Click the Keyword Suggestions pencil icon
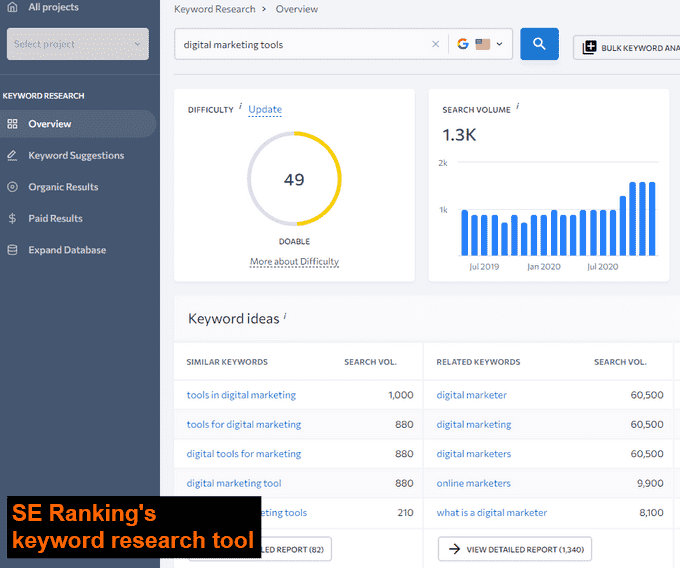Image resolution: width=680 pixels, height=568 pixels. point(12,156)
